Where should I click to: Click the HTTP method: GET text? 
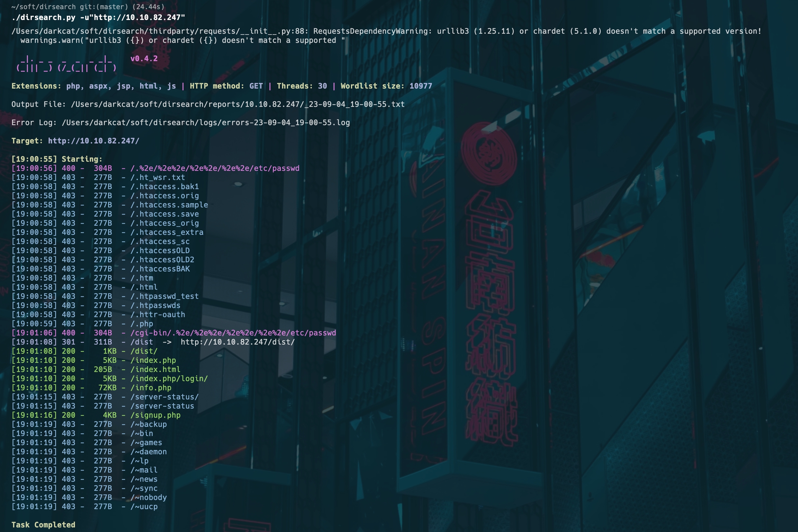227,86
